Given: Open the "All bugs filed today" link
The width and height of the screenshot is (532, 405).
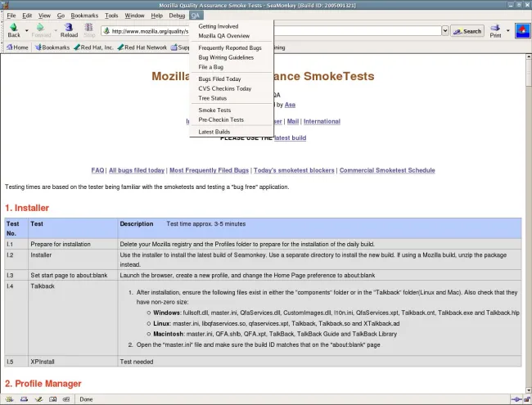Looking at the screenshot, I should click(x=136, y=170).
